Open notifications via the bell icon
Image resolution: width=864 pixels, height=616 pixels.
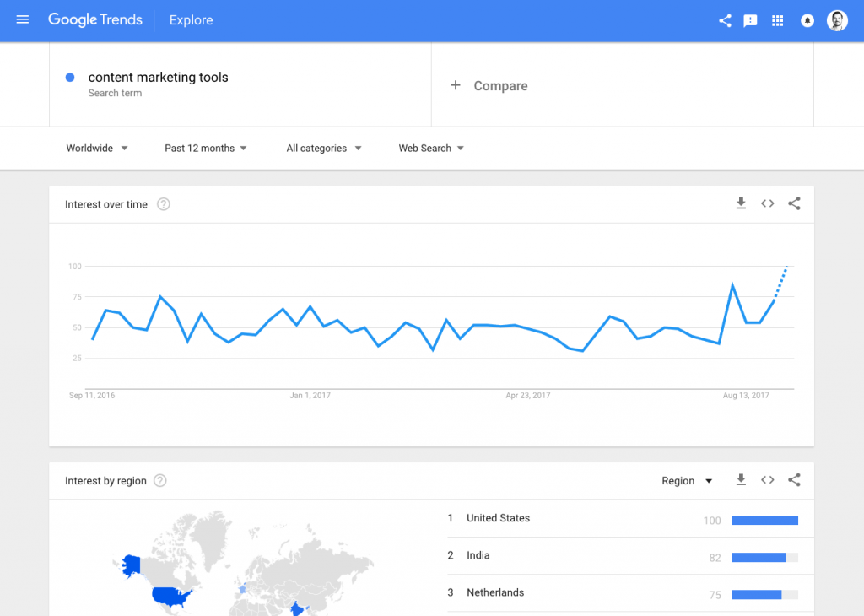pyautogui.click(x=807, y=20)
